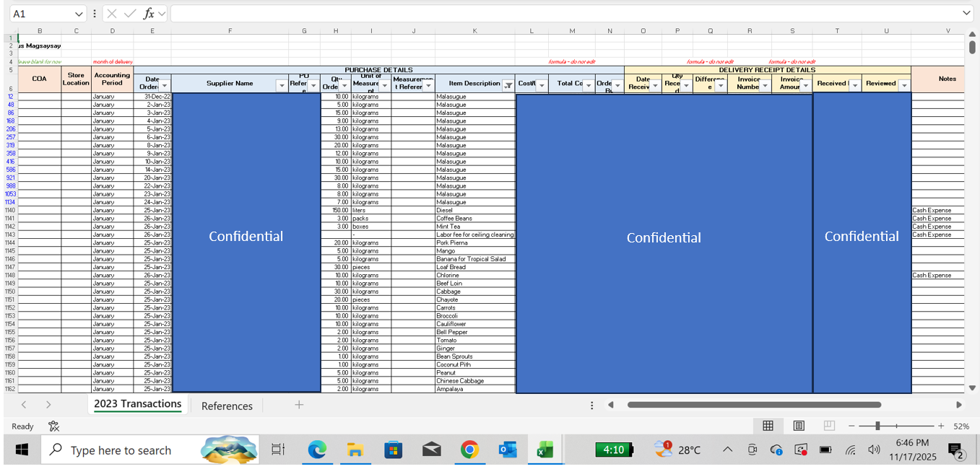Viewport: 980px width, 469px height.
Task: Switch to Page Layout view
Action: 799,426
